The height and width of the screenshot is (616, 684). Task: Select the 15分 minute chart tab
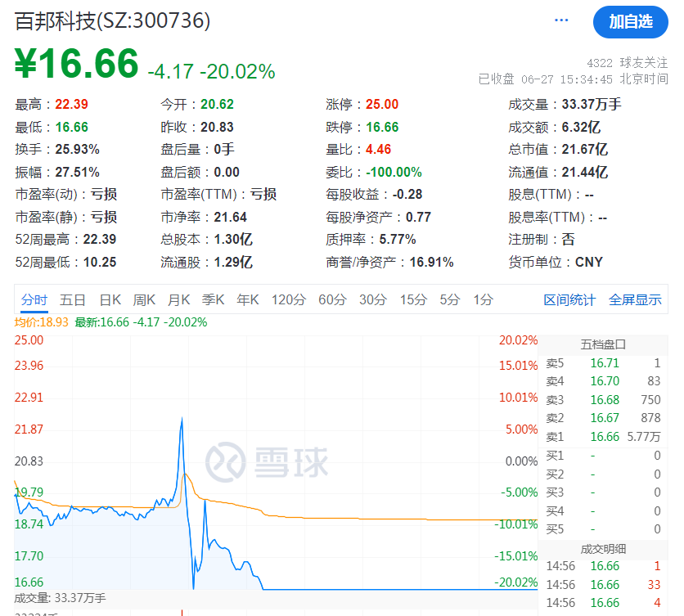coord(413,300)
